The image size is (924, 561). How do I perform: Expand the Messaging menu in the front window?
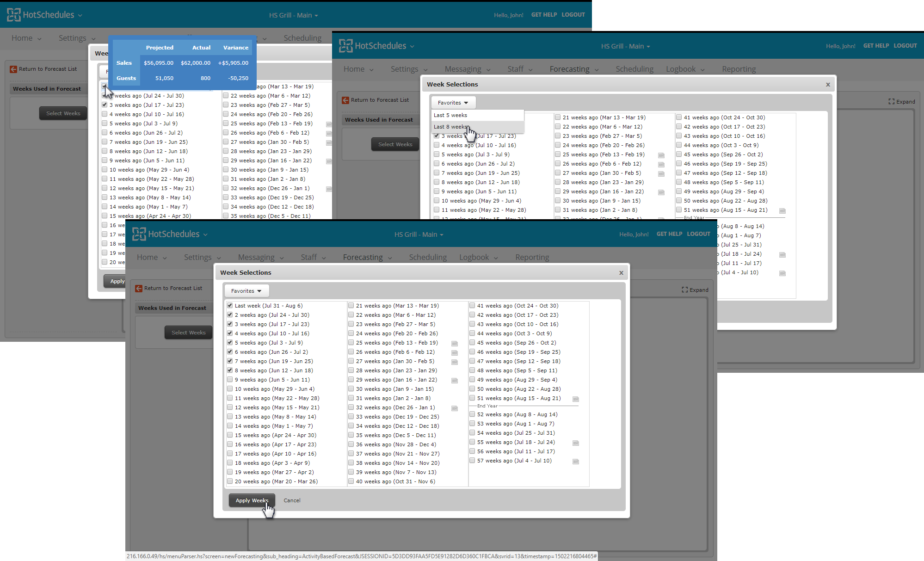tap(261, 257)
